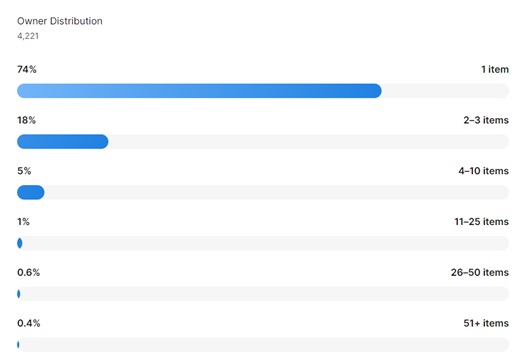522x363 pixels.
Task: Click the empty track of 1 item bar
Action: (x=445, y=91)
